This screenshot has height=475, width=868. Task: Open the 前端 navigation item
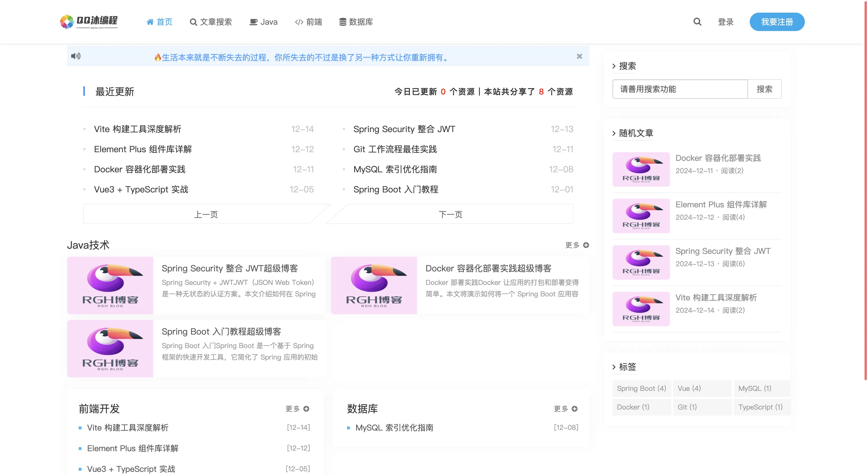[x=308, y=22]
